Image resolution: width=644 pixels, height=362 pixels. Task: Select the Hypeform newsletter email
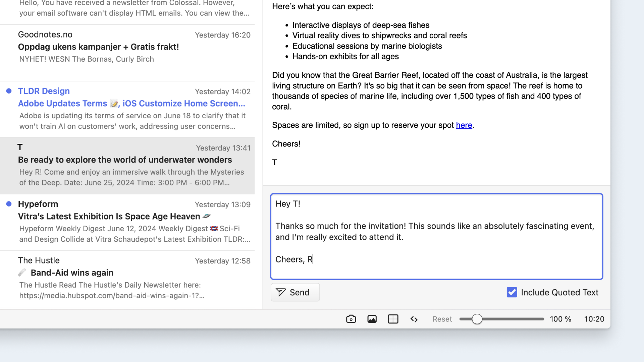pos(127,222)
